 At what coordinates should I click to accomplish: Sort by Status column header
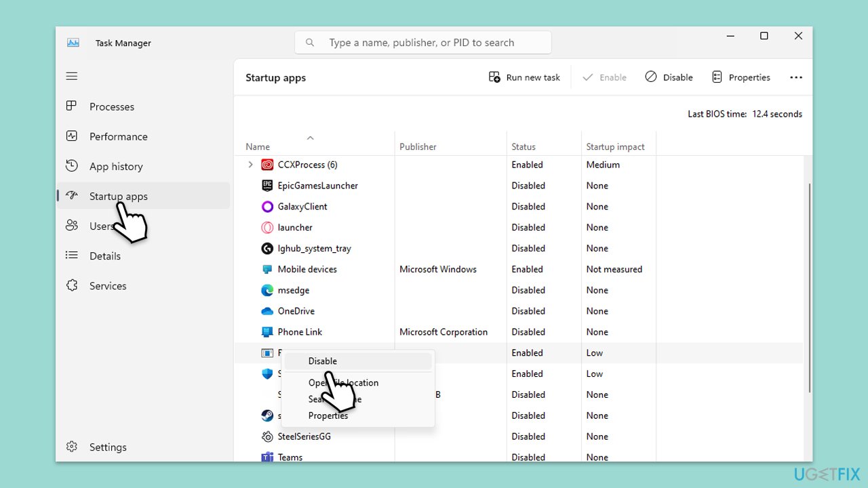[x=524, y=146]
